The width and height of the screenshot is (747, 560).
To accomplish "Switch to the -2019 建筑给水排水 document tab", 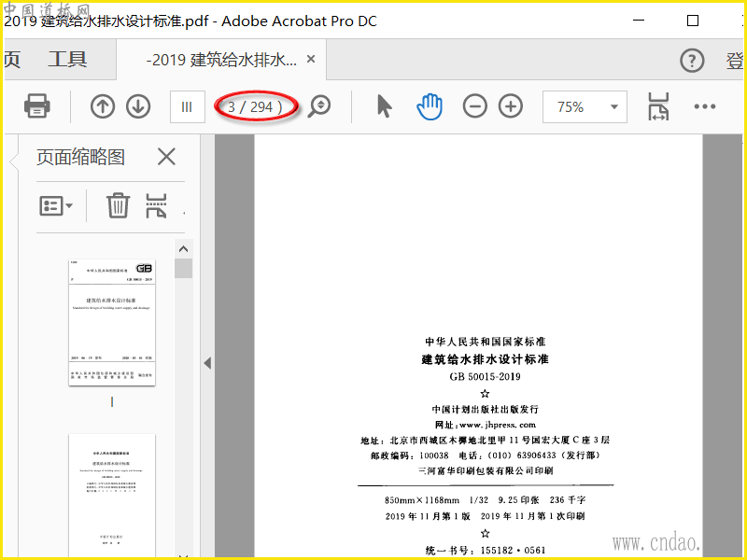I will click(221, 60).
